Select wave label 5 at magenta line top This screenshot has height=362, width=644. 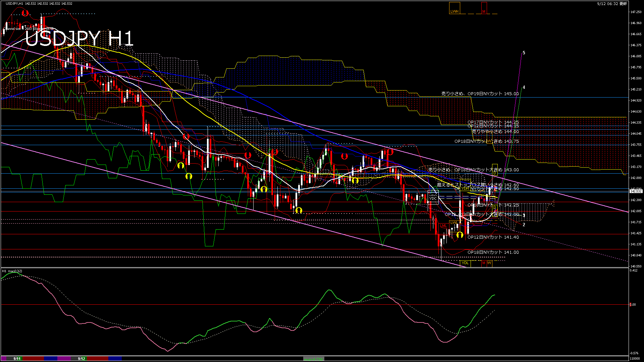(x=524, y=53)
